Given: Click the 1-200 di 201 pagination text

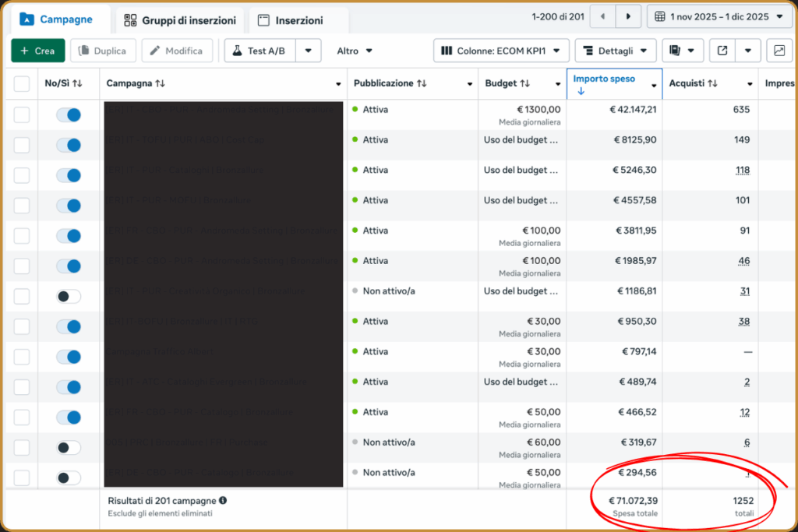Looking at the screenshot, I should (558, 17).
